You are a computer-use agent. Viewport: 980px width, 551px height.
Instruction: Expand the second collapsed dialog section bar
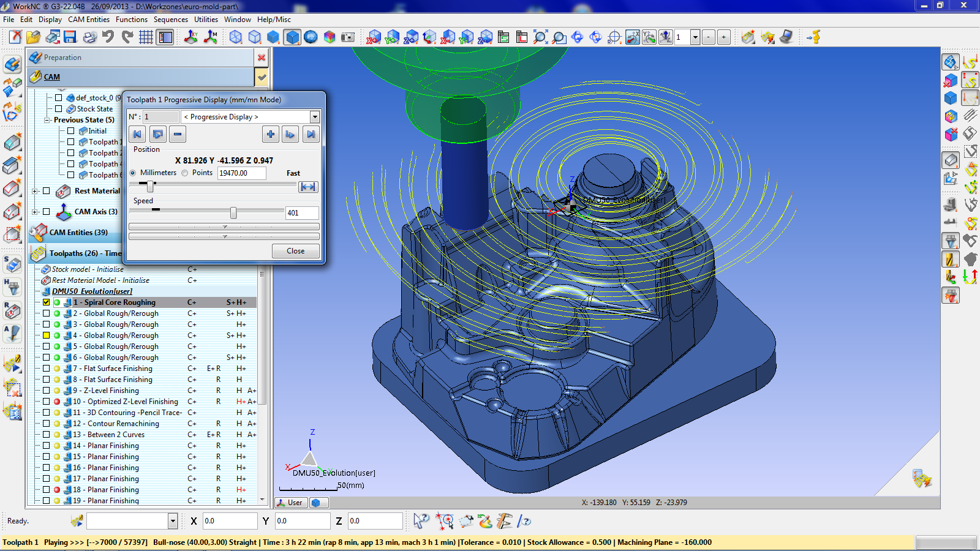tap(224, 236)
